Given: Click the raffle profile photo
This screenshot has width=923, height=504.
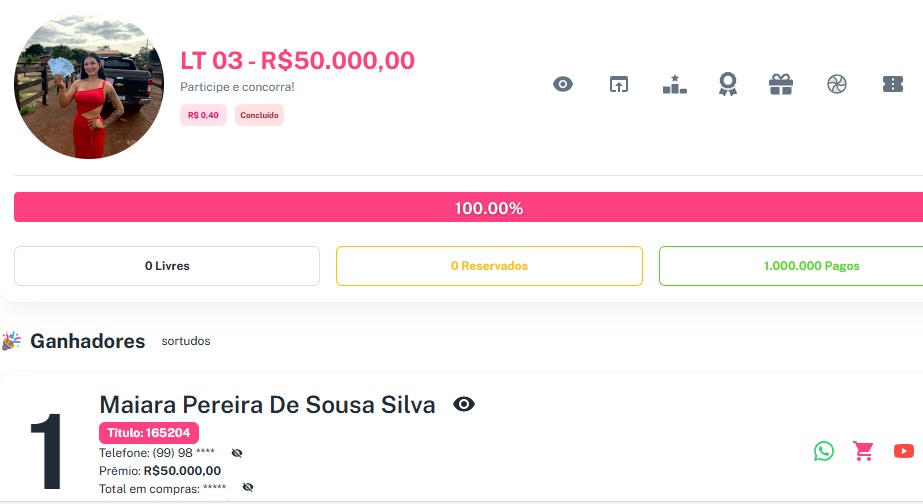Looking at the screenshot, I should (89, 86).
